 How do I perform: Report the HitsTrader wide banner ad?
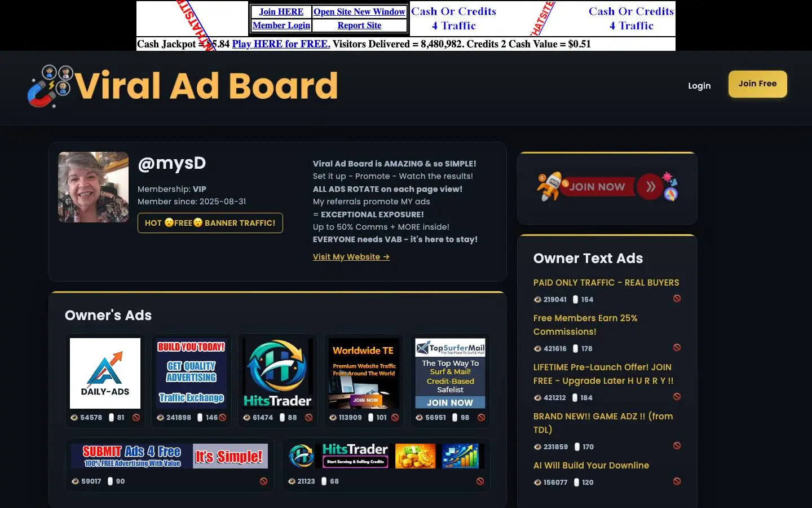pyautogui.click(x=480, y=481)
